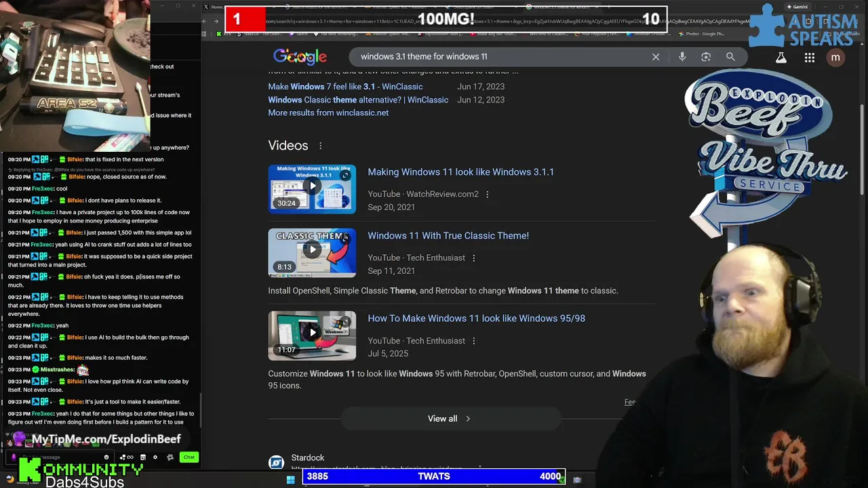The height and width of the screenshot is (488, 868).
Task: Open more options for the Videos section
Action: [x=321, y=146]
